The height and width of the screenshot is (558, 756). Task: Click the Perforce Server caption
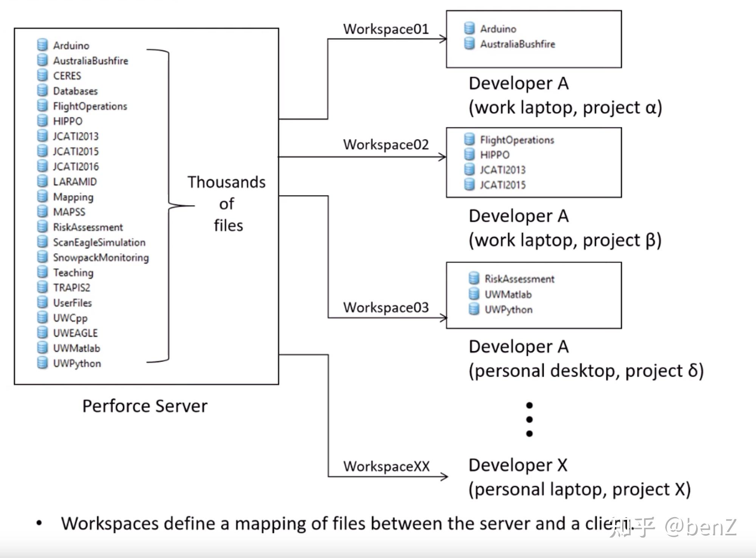[145, 406]
